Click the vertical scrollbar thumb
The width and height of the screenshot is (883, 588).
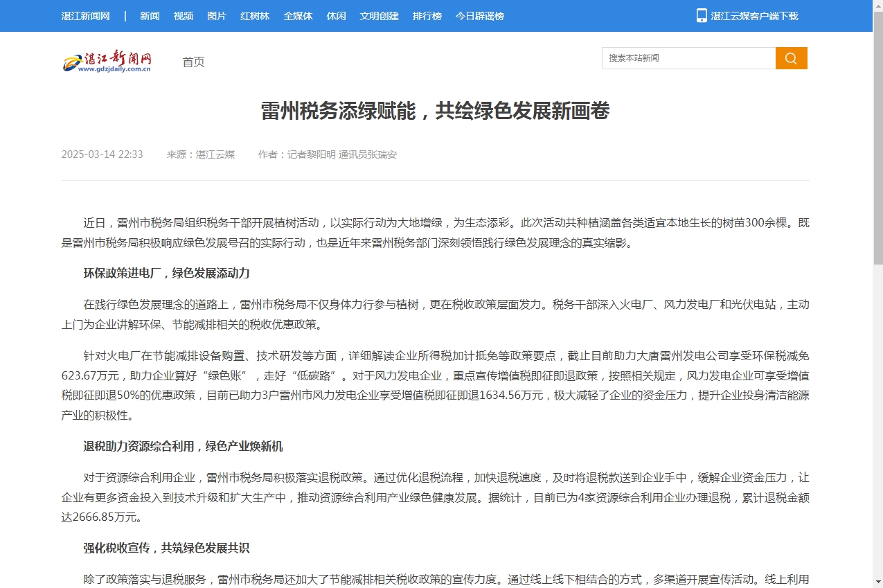coord(877,139)
